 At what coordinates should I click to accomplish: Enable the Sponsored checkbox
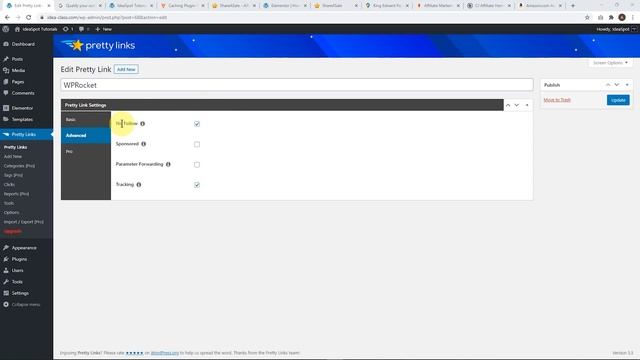(x=197, y=144)
